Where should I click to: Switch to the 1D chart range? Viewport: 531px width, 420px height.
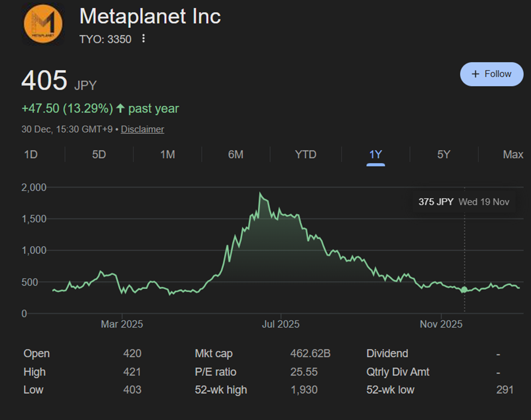click(30, 155)
